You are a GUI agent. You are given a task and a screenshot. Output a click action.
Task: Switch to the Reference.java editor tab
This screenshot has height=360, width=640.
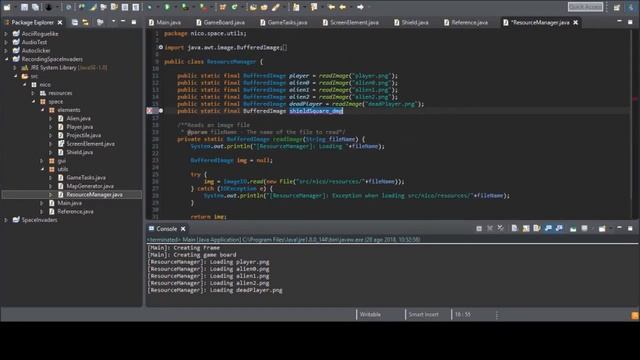point(466,22)
